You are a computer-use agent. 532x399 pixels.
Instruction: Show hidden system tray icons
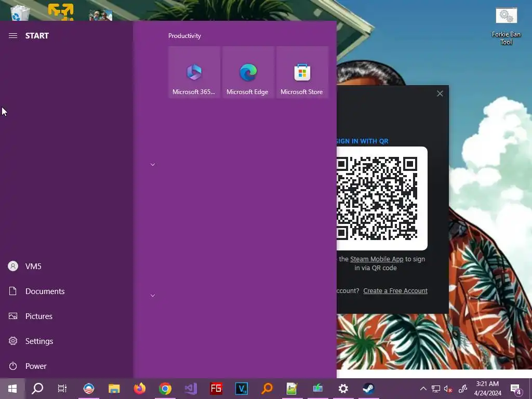point(423,389)
